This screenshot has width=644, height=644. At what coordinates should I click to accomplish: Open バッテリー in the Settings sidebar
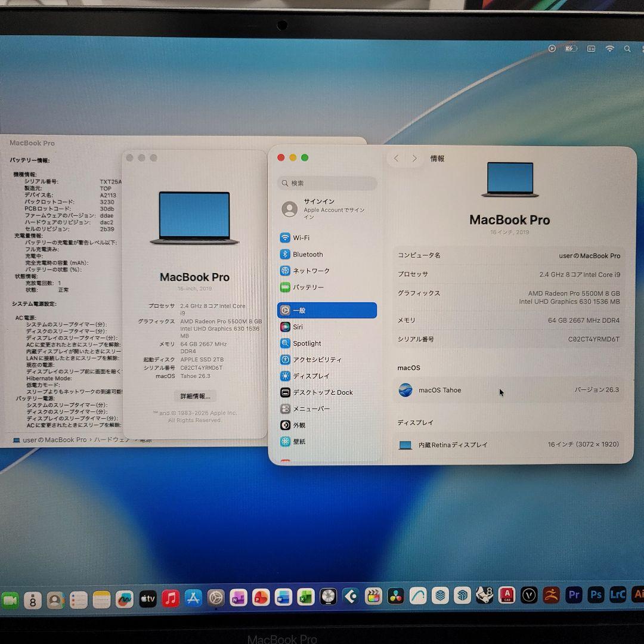coord(327,287)
